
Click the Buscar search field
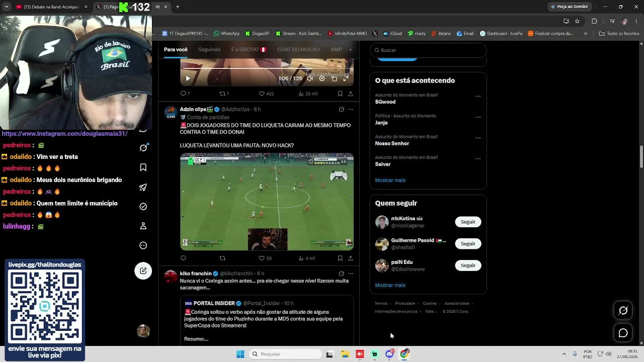(428, 50)
